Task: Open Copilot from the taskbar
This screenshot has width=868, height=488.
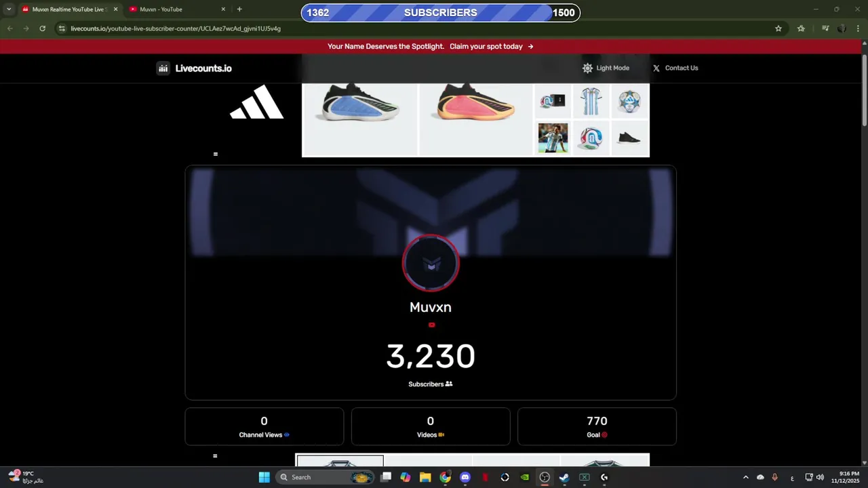Action: coord(406,477)
